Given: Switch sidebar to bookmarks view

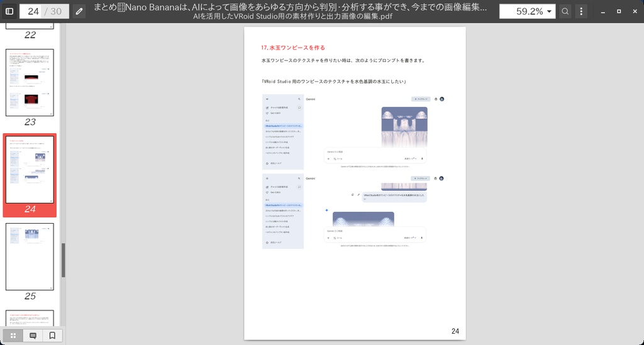Looking at the screenshot, I should coord(52,336).
